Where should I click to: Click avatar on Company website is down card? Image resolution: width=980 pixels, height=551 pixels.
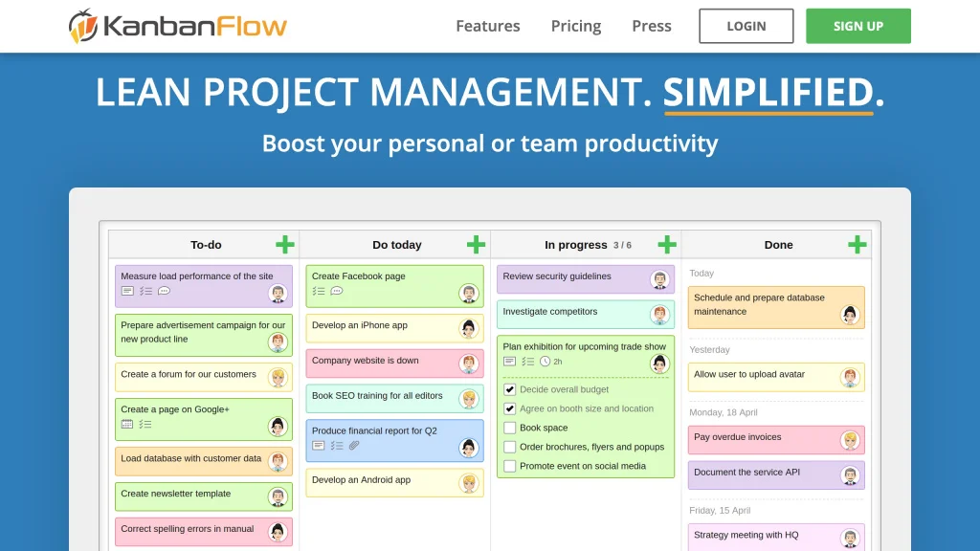[468, 364]
